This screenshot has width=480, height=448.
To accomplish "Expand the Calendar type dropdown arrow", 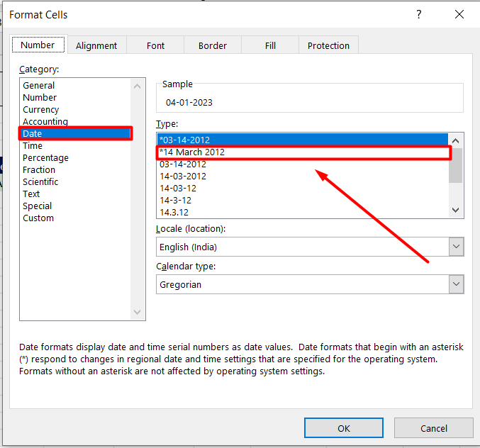I will pos(456,284).
